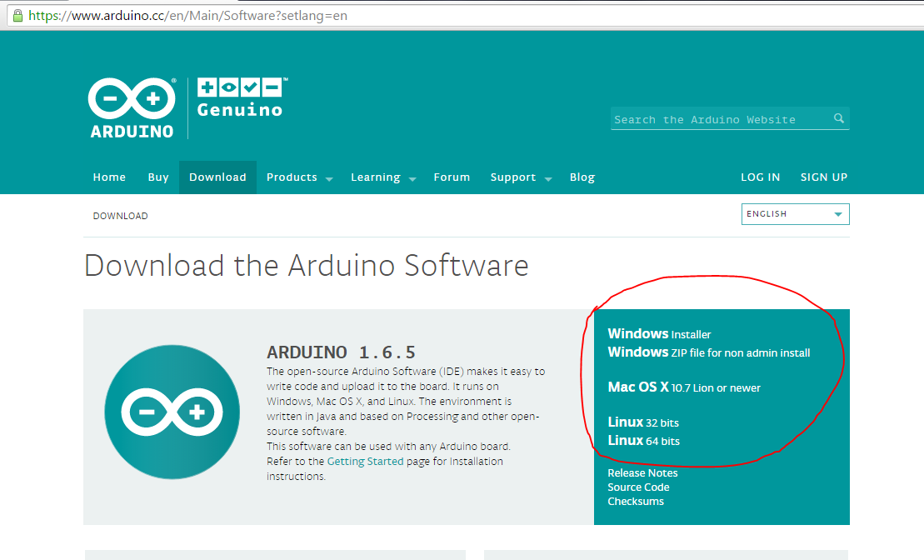The image size is (924, 560).
Task: Open the Home menu item
Action: click(109, 177)
